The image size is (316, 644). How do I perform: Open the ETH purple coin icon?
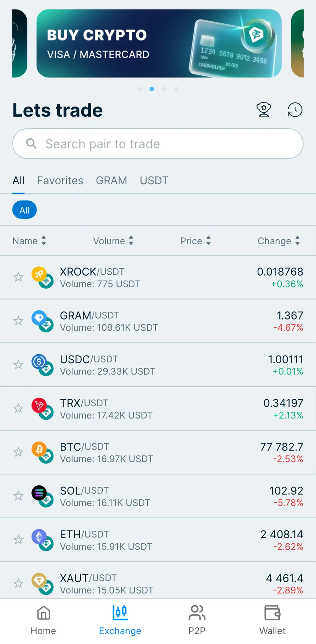pyautogui.click(x=39, y=537)
